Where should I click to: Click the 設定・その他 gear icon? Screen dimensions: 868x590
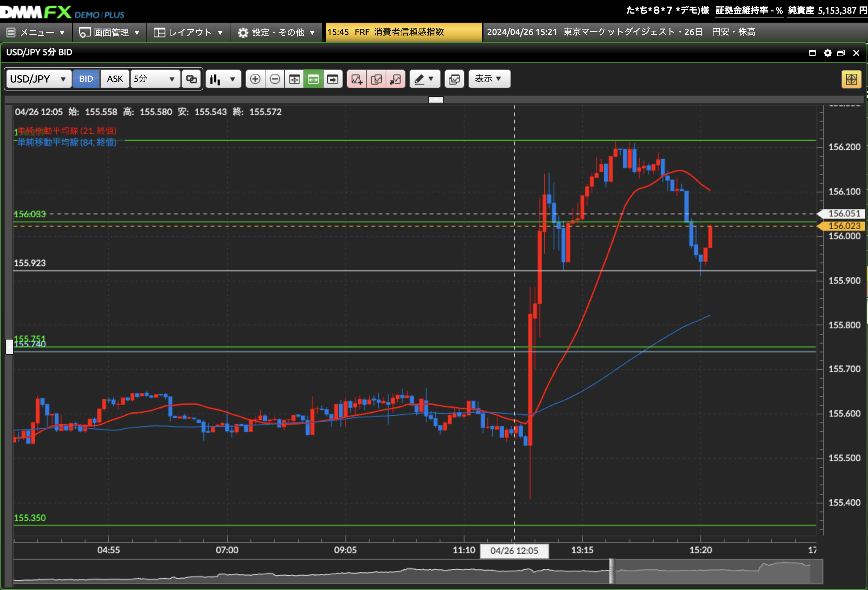point(243,32)
